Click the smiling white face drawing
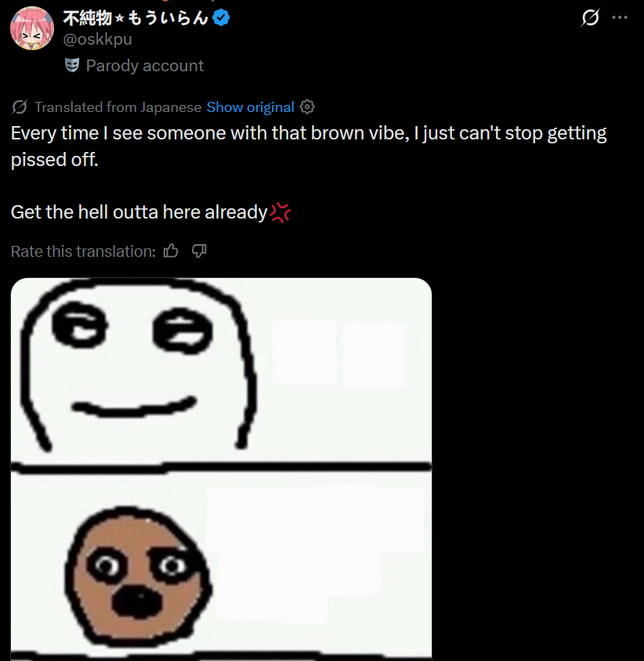This screenshot has height=661, width=644. 137,364
